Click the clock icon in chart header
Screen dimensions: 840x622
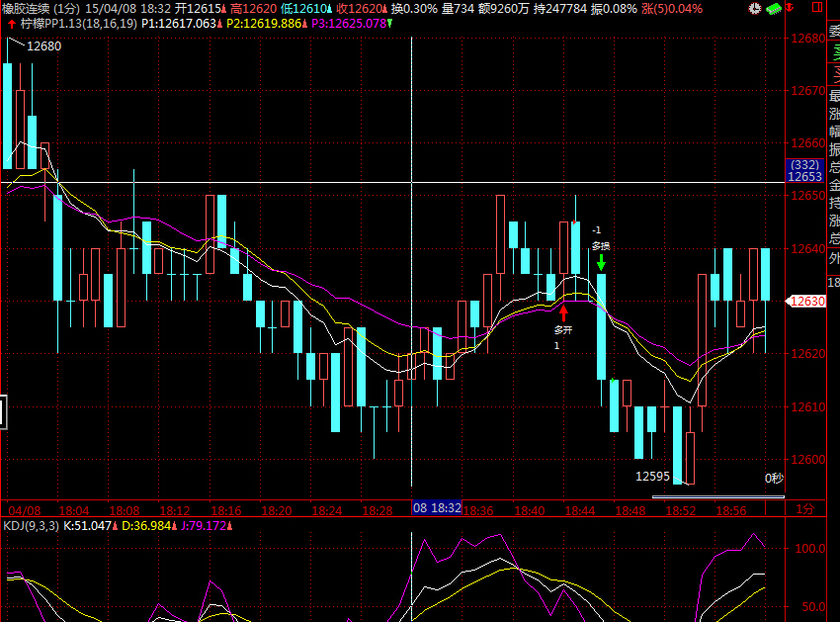coord(756,8)
